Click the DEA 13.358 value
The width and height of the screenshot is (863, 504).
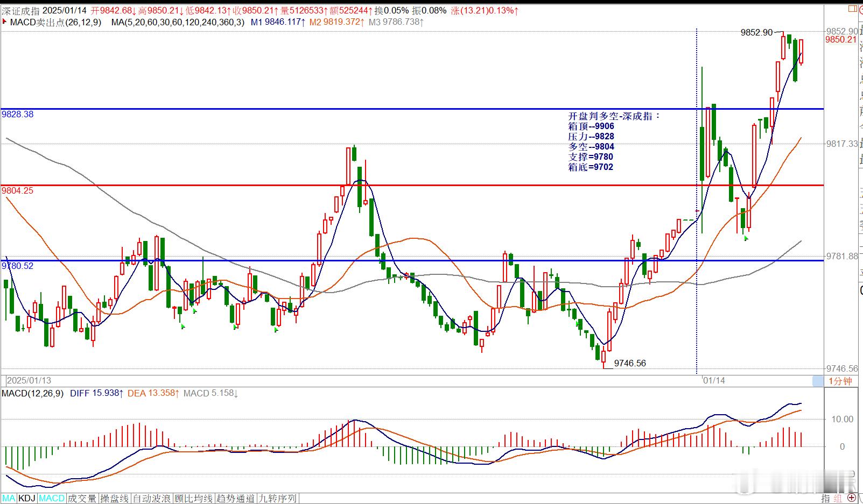point(153,393)
